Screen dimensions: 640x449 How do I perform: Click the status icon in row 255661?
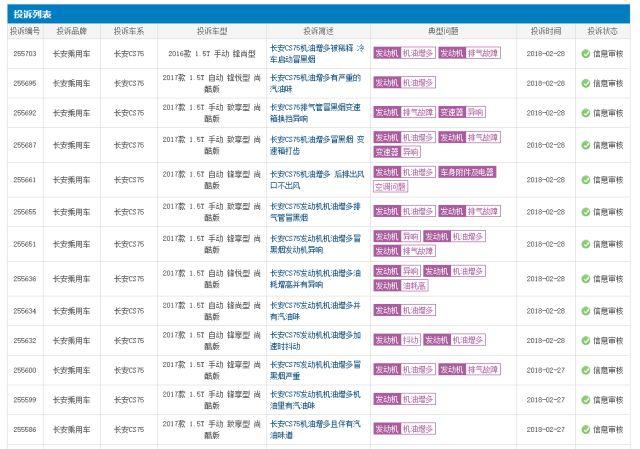pyautogui.click(x=587, y=179)
